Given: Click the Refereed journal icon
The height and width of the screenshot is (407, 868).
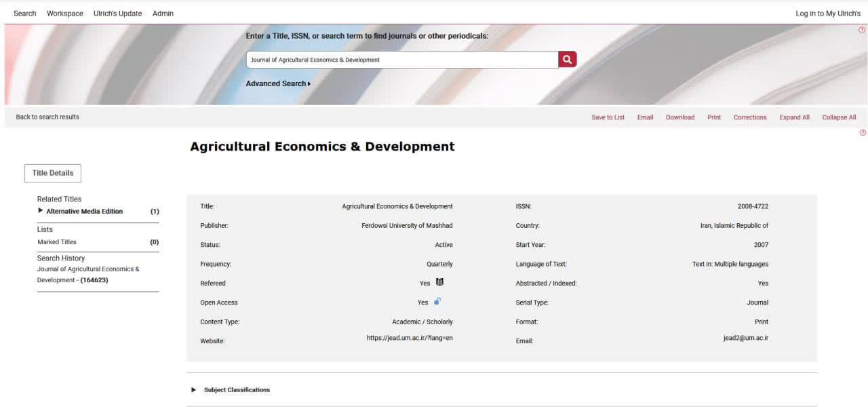Looking at the screenshot, I should click(439, 282).
